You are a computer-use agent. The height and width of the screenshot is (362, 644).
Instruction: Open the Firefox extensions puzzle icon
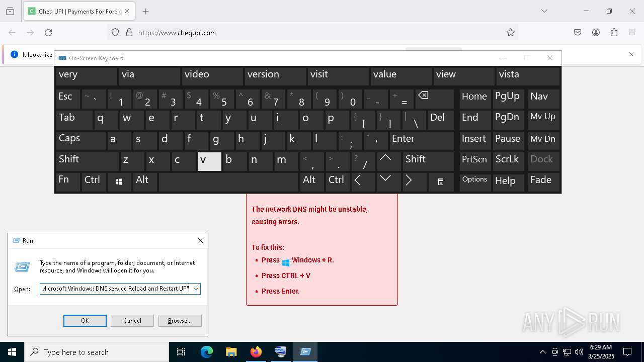(614, 33)
